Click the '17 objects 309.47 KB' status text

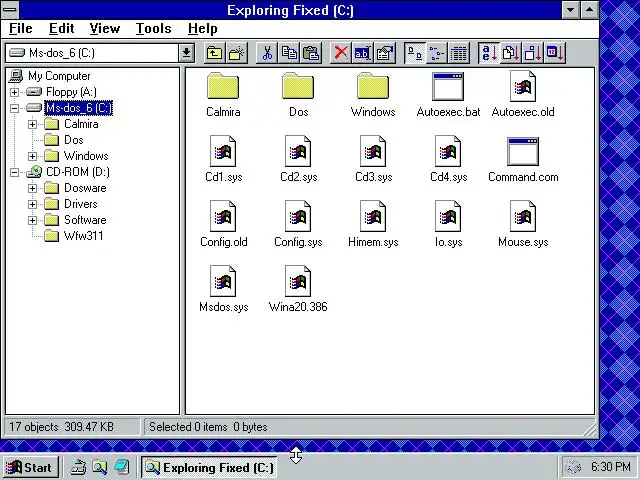pos(61,427)
